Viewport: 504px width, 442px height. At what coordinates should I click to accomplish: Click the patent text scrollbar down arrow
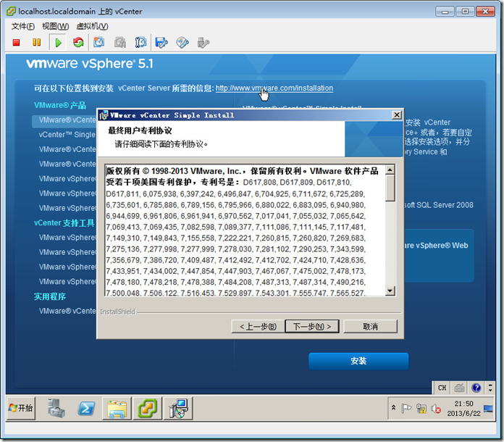390,291
